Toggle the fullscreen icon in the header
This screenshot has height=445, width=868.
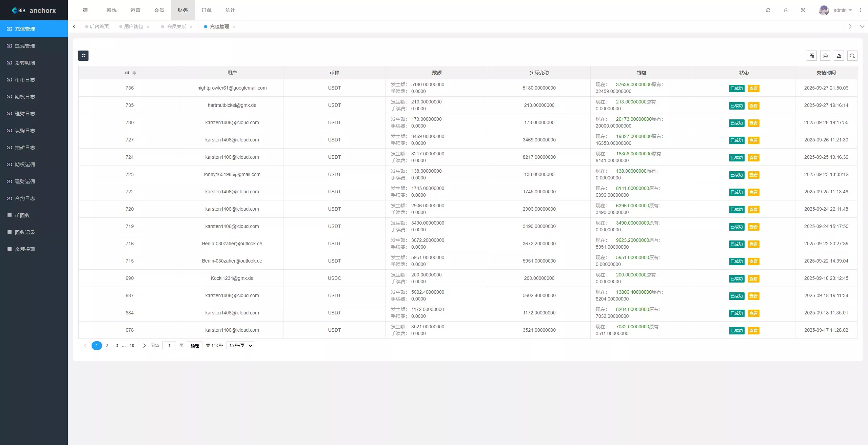pos(803,10)
